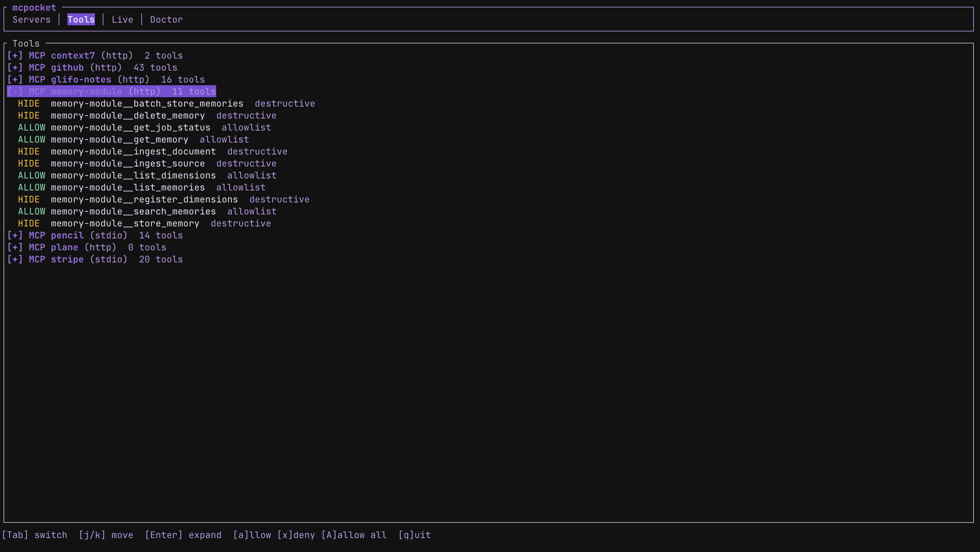Click the [Tab] switch hint
This screenshot has height=552, width=980.
(35, 535)
